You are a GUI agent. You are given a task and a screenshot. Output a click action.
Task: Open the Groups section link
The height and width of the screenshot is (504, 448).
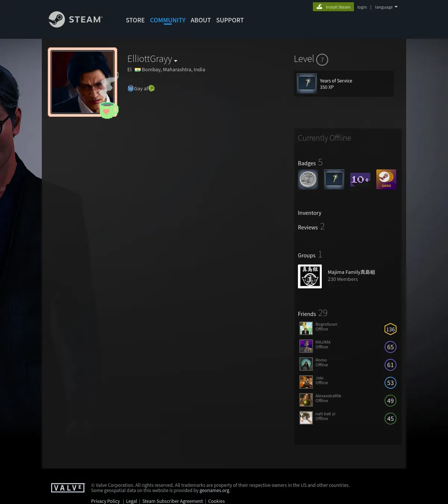point(310,255)
